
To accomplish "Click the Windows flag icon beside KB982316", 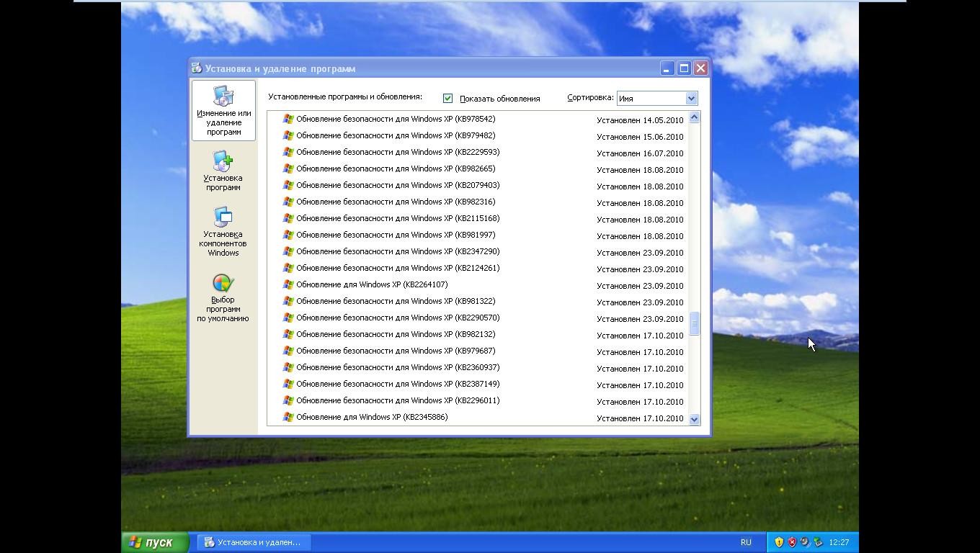I will pos(288,202).
